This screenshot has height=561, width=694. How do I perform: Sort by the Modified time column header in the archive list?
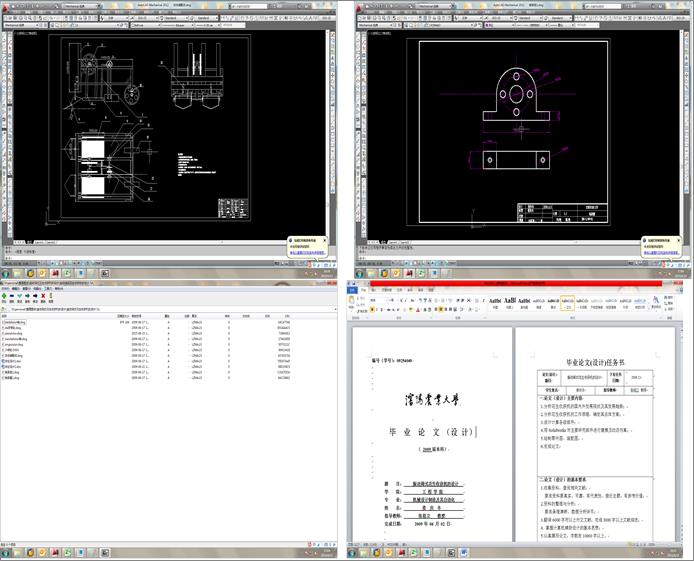click(x=137, y=316)
